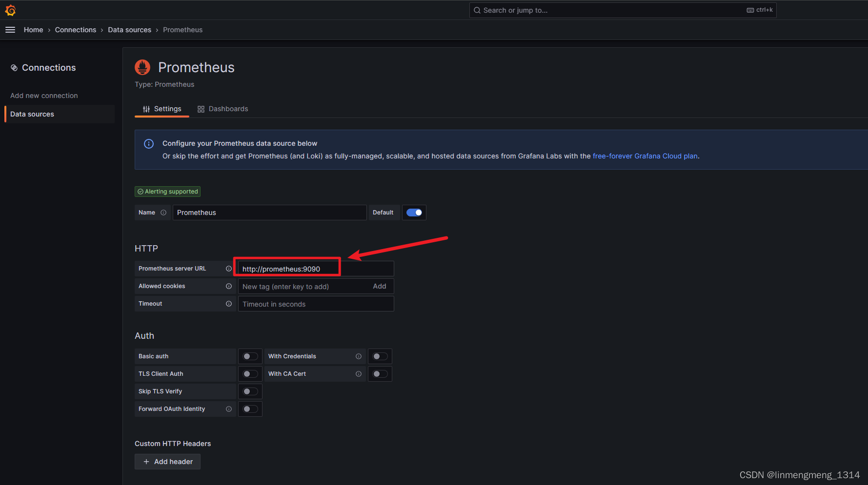
Task: Click the Settings sliders icon
Action: pos(146,109)
